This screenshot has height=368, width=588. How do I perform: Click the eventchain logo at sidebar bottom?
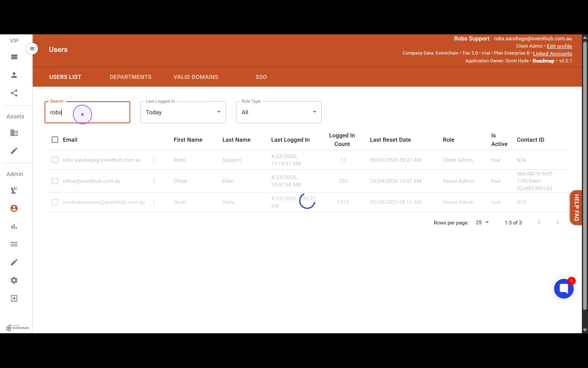click(18, 328)
